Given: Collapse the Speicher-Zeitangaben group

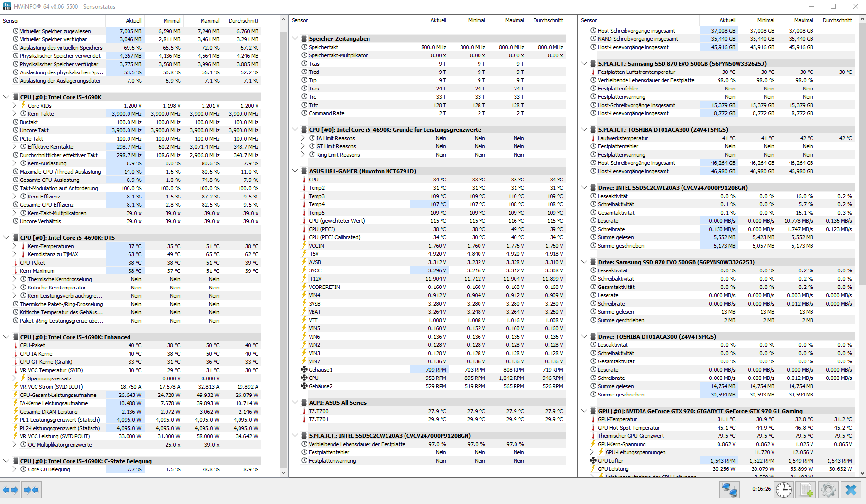Looking at the screenshot, I should 295,39.
